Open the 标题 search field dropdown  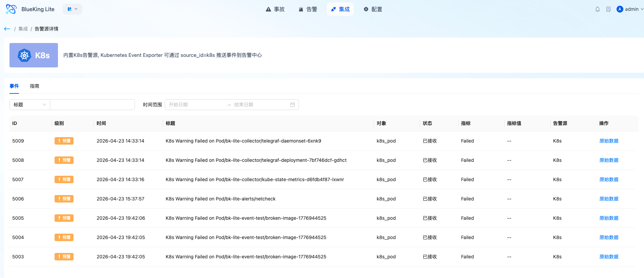tap(30, 105)
